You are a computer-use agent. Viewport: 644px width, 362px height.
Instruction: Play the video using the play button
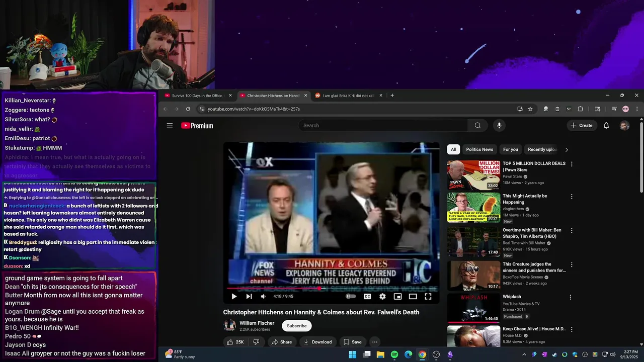[234, 297]
